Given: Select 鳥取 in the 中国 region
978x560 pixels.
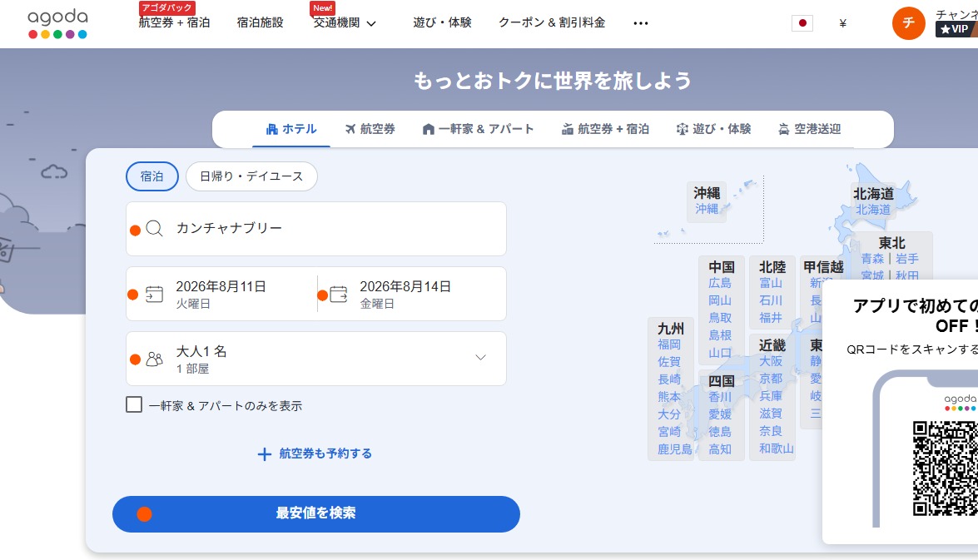Looking at the screenshot, I should click(x=720, y=318).
